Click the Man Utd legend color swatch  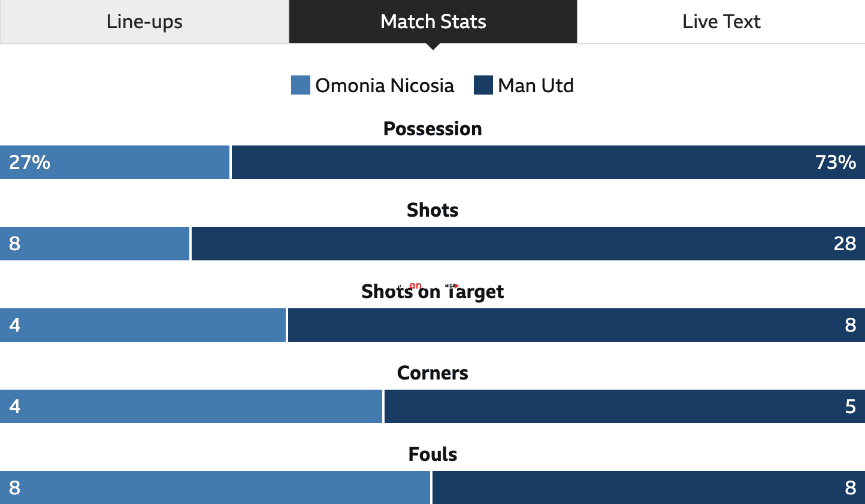483,85
